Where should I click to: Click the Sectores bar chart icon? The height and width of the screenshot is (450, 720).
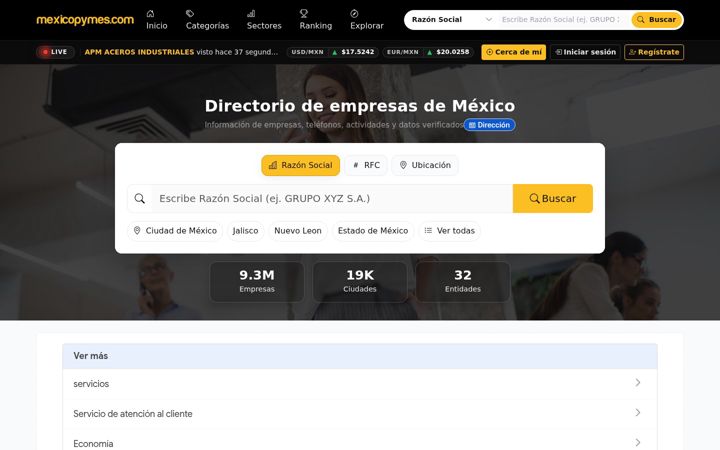pos(251,13)
